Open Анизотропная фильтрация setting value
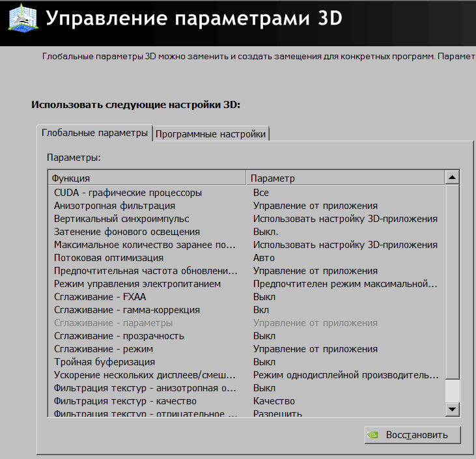This screenshot has width=476, height=459. 315,206
